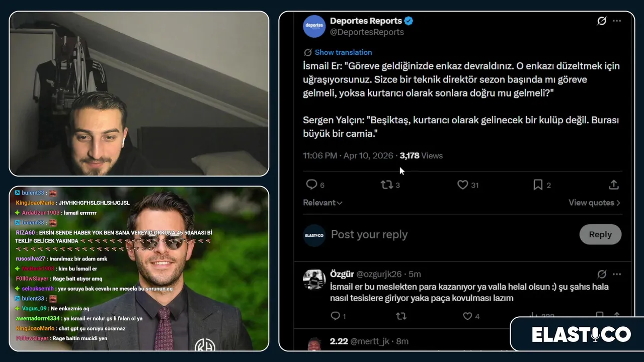The width and height of the screenshot is (644, 362).
Task: Bookmark the tweet showing 2 bookmarks
Action: [x=538, y=185]
